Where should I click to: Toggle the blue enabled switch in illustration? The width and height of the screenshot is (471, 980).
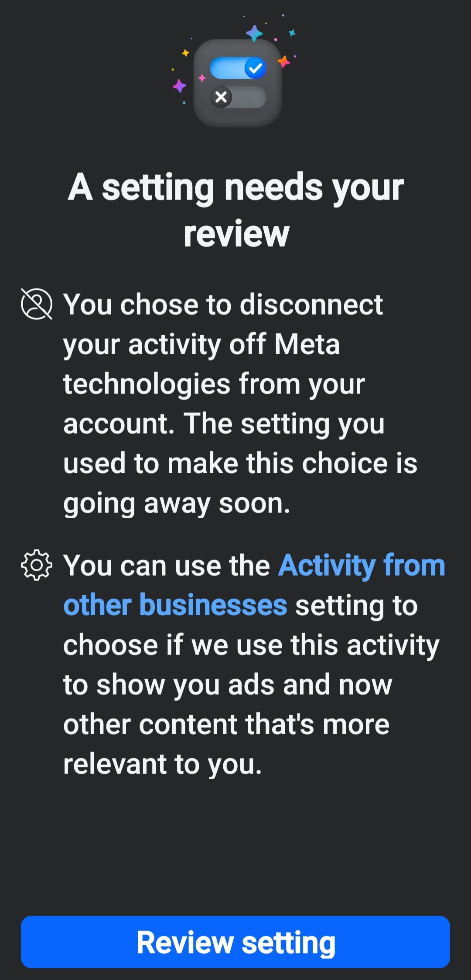pyautogui.click(x=238, y=68)
